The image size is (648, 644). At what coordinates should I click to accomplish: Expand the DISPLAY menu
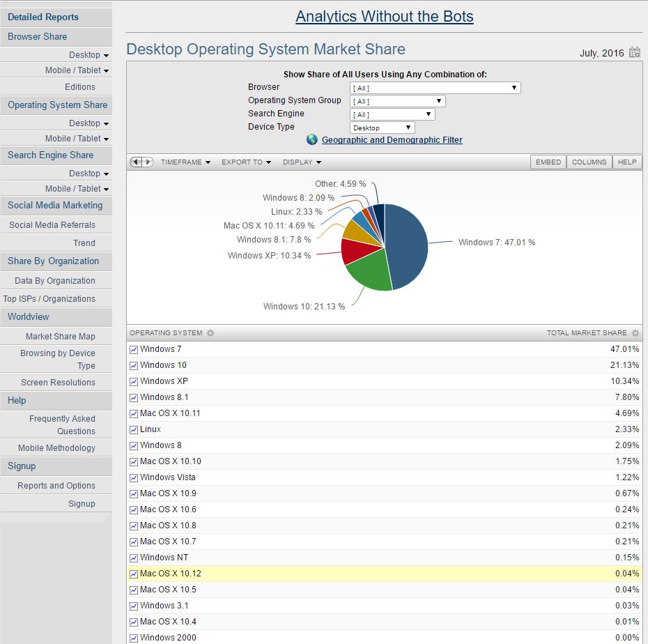pos(302,162)
